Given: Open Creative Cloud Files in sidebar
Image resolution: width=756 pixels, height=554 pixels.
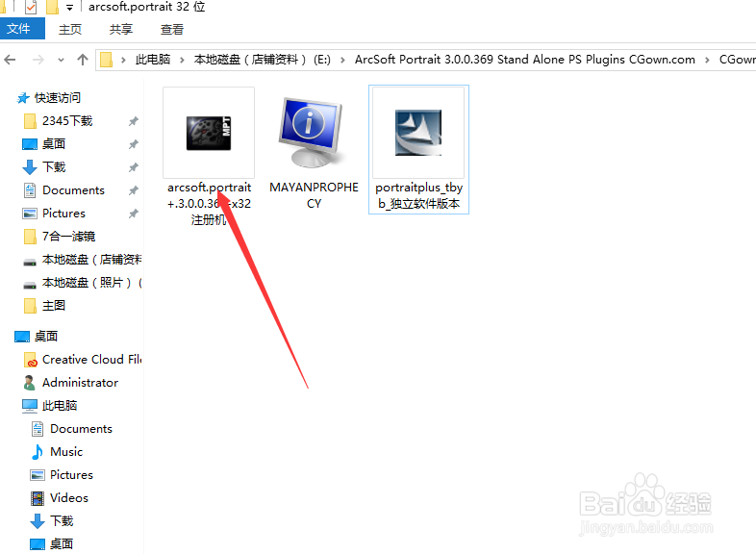Looking at the screenshot, I should pyautogui.click(x=91, y=359).
